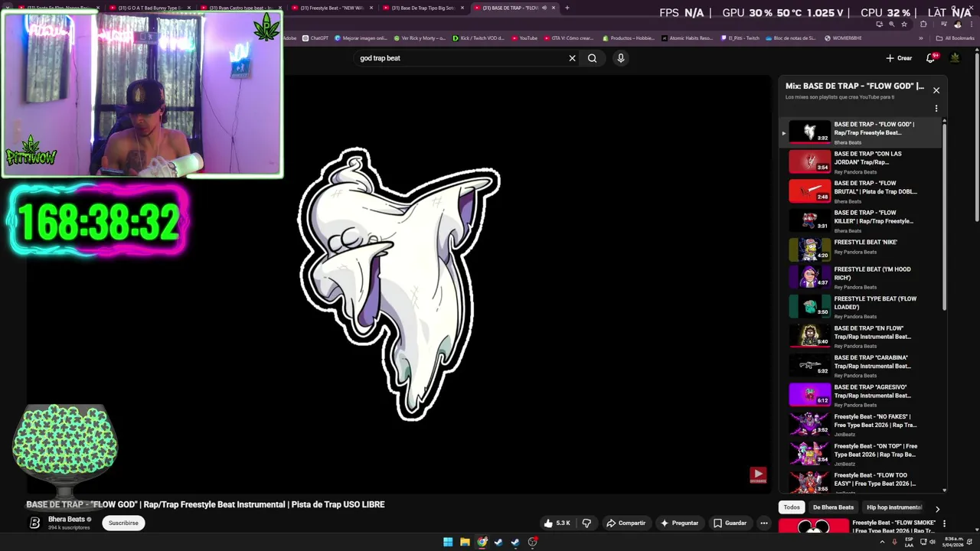This screenshot has width=980, height=551.
Task: Open options for FLOW SMOKE suggested video
Action: click(944, 524)
